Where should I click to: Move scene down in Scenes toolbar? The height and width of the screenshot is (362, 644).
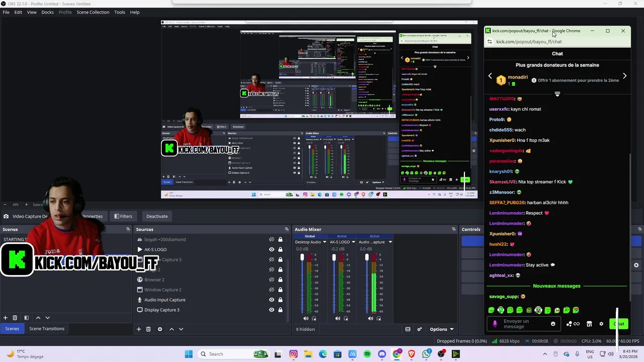click(x=48, y=318)
